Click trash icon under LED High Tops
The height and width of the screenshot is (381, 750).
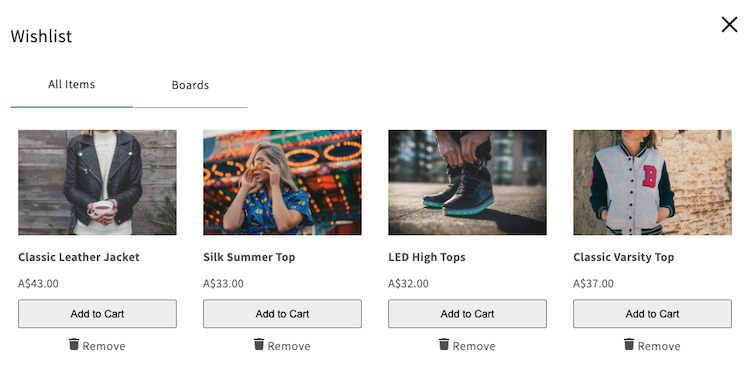tap(444, 344)
